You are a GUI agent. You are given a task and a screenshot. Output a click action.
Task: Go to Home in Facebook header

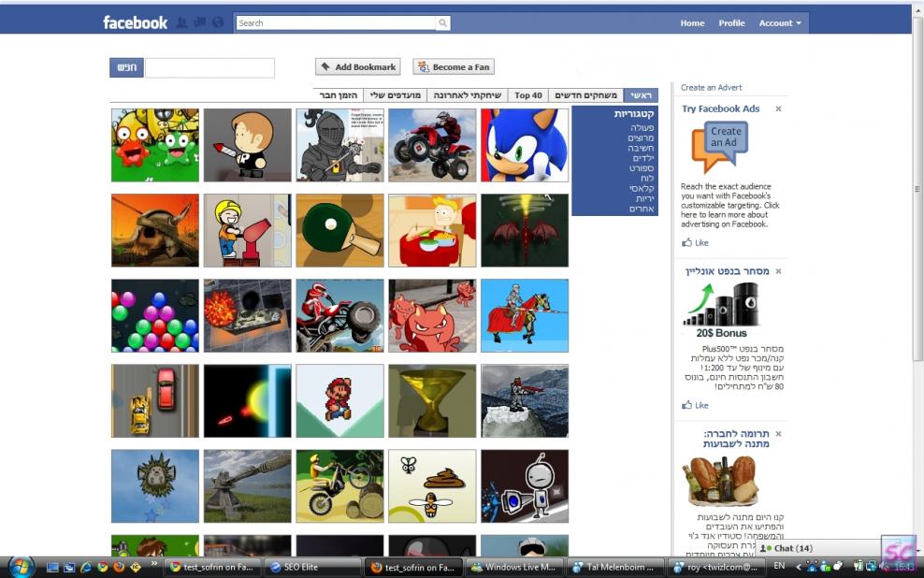point(692,23)
